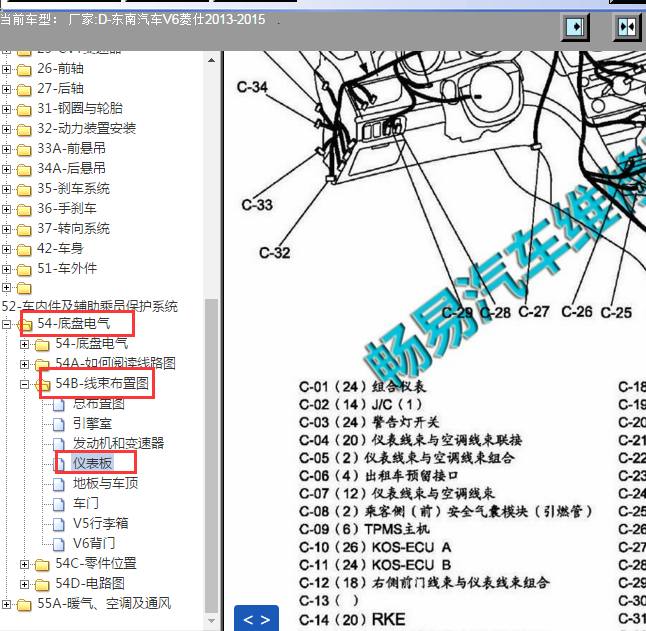Click the tree panel scrollbar thumb
This screenshot has width=646, height=631.
pos(211,456)
